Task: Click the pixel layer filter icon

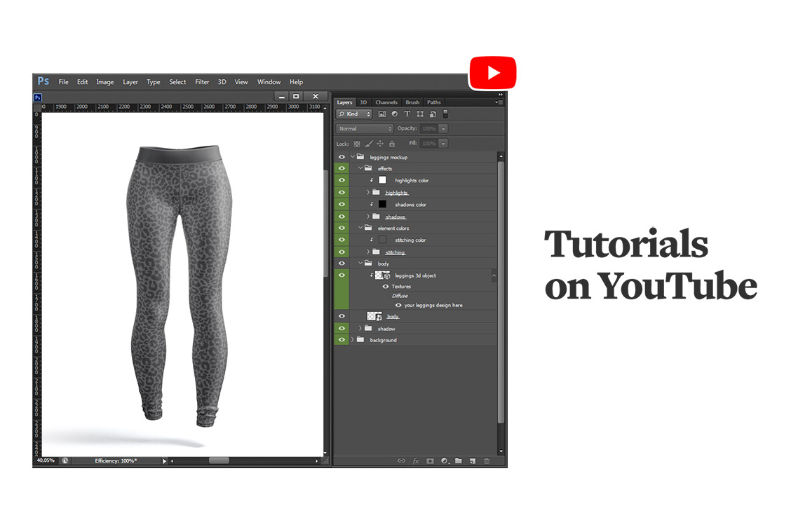Action: 382,114
